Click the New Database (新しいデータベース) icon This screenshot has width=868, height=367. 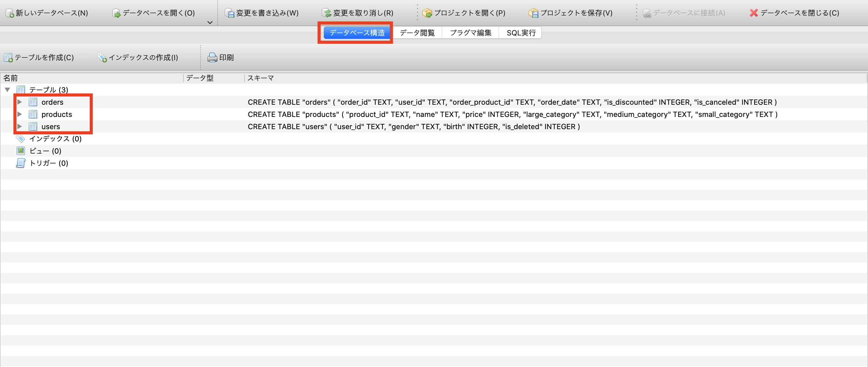10,13
